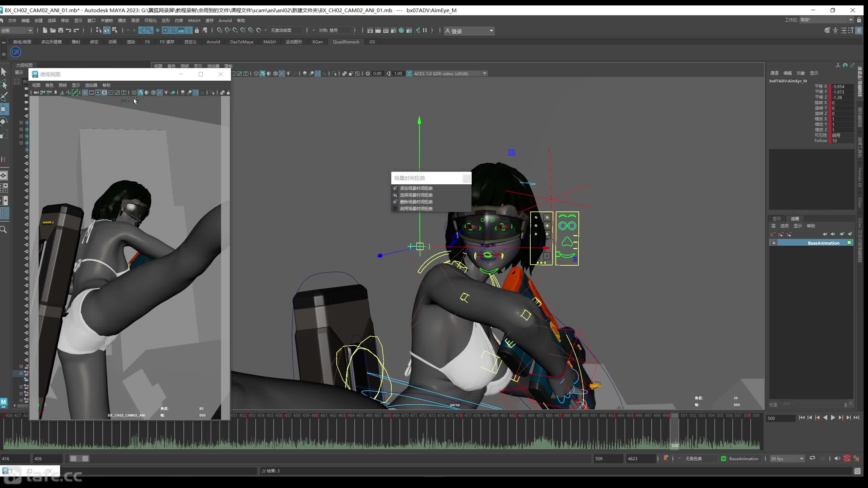Image resolution: width=868 pixels, height=488 pixels.
Task: Toggle the BaseAnimation layer green status dot
Action: click(849, 243)
